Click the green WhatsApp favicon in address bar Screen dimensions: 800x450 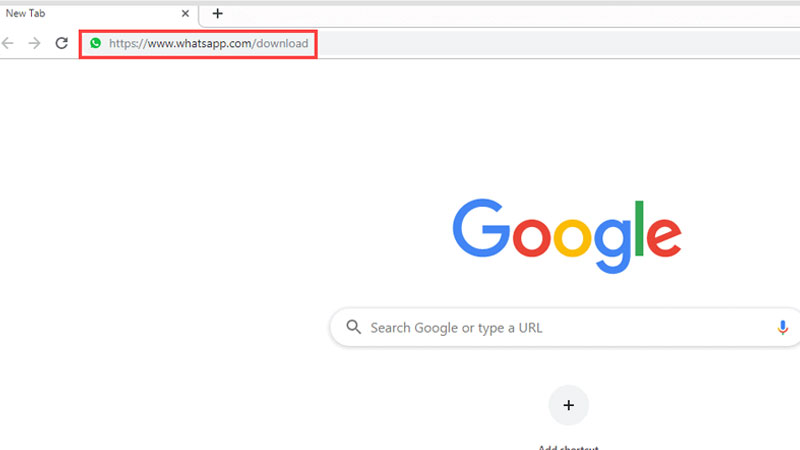(95, 43)
